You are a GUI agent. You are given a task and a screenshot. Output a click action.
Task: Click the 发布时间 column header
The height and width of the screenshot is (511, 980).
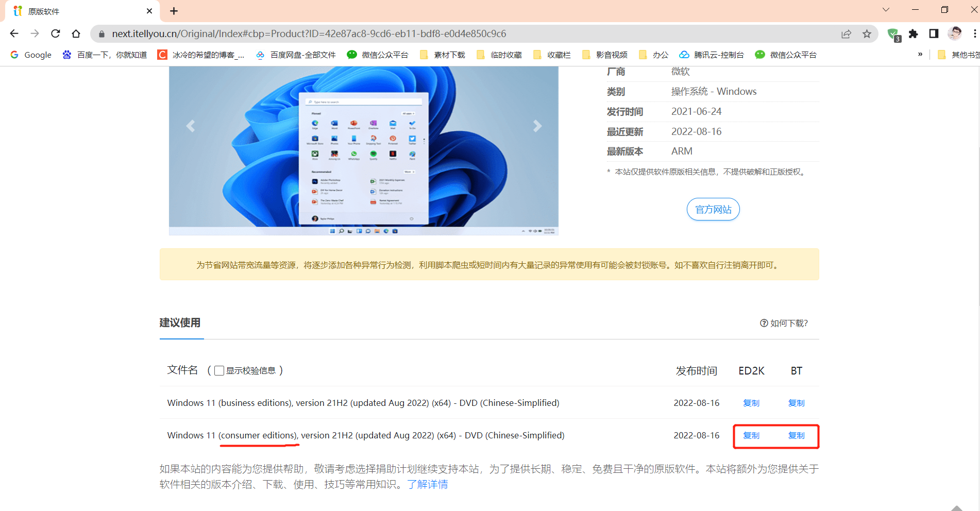697,371
